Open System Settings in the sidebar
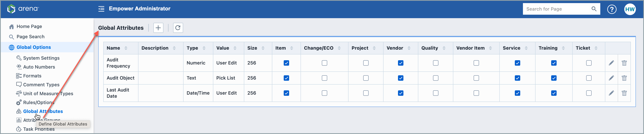 [41, 58]
